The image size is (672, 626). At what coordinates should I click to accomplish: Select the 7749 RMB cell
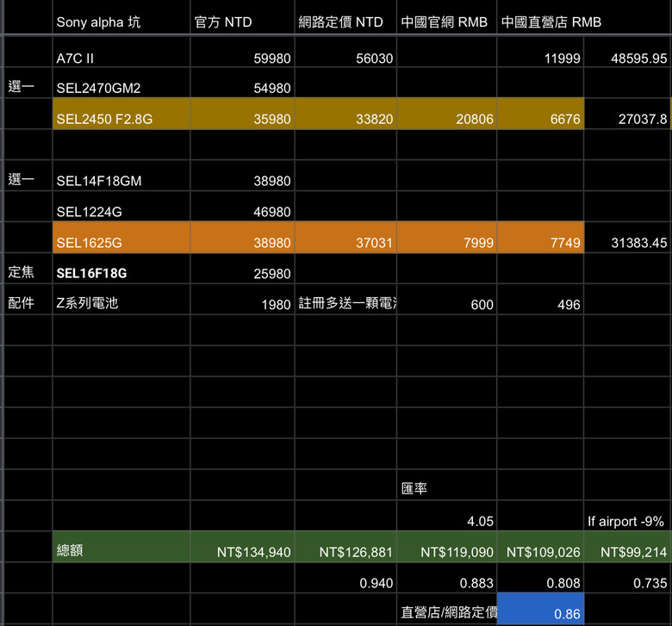pos(540,238)
